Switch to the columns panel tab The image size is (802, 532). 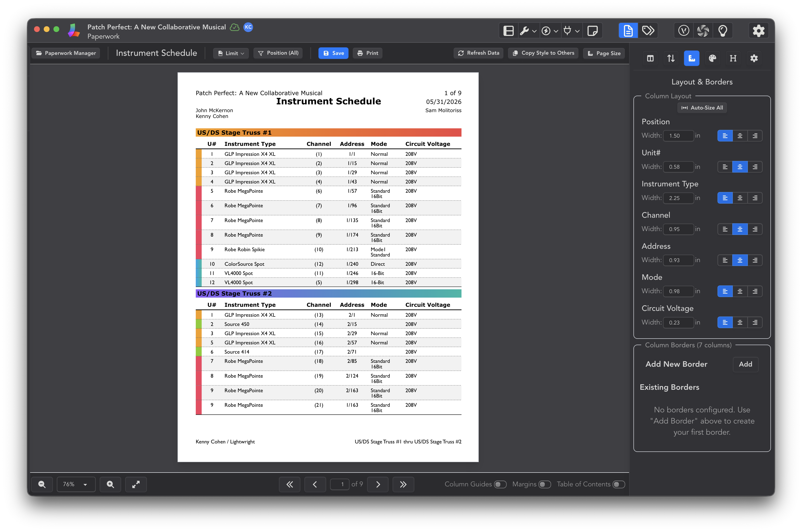click(x=650, y=58)
